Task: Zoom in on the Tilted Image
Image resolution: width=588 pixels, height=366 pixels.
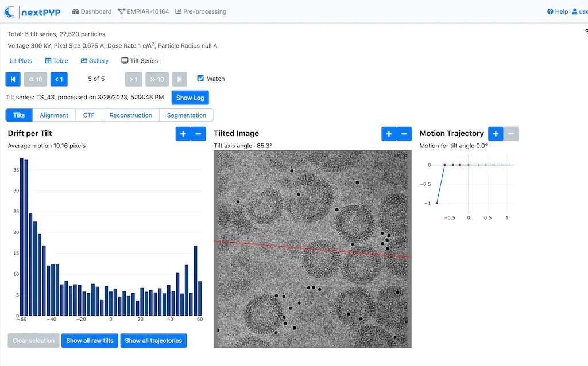Action: coord(389,134)
